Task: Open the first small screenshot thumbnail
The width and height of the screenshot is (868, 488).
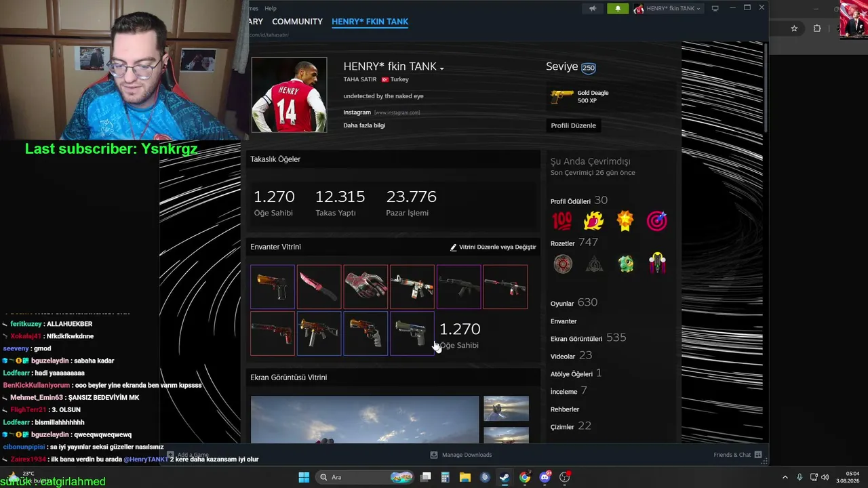Action: 506,409
